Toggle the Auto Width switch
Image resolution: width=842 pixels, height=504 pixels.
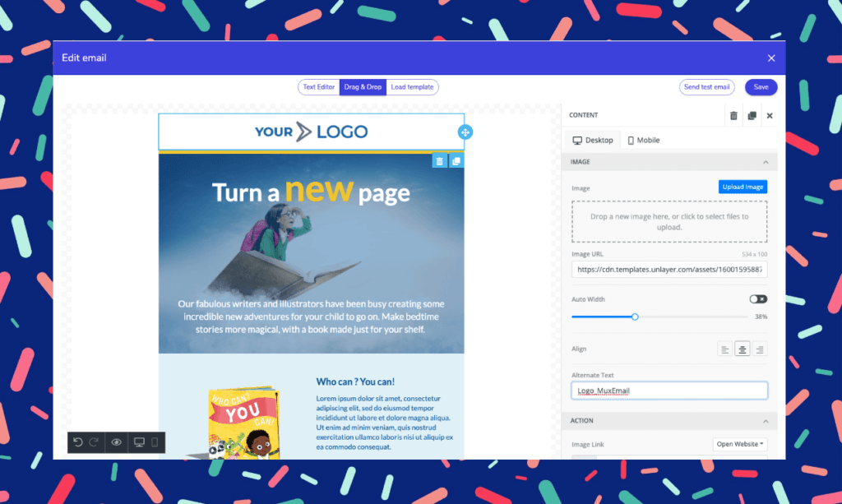(758, 299)
